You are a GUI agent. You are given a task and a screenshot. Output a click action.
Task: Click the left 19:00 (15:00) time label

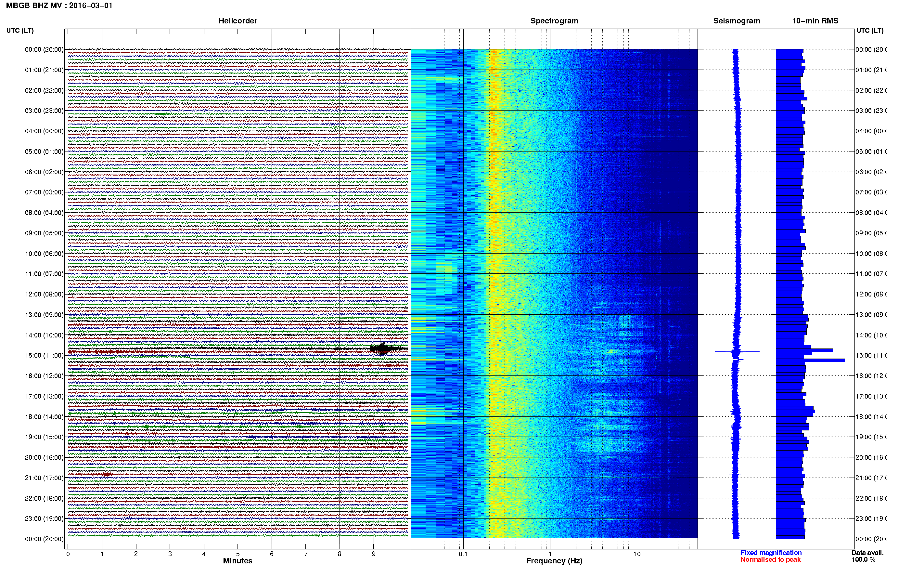pyautogui.click(x=44, y=437)
